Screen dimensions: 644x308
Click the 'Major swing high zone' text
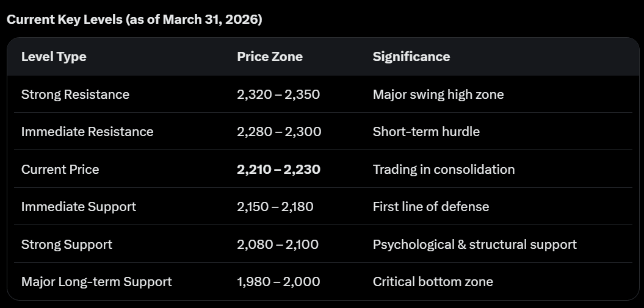tap(438, 95)
